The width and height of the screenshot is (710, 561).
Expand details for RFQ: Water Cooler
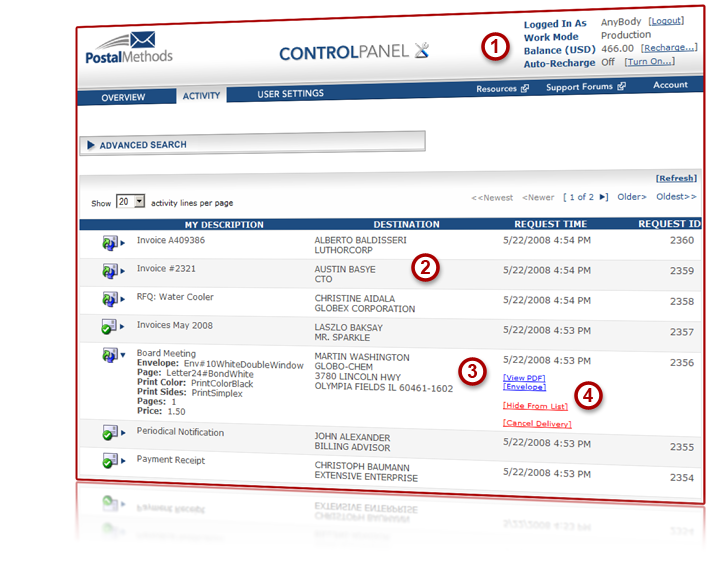(x=123, y=299)
